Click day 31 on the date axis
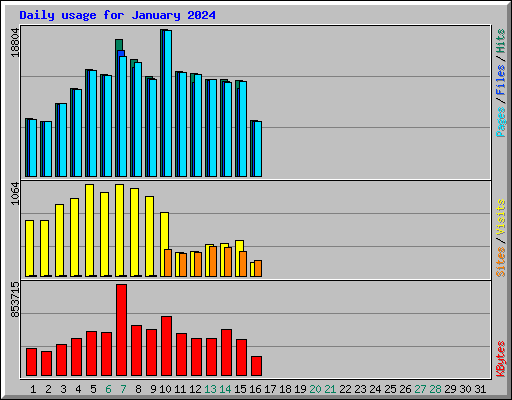Image resolution: width=512 pixels, height=400 pixels. 480,389
